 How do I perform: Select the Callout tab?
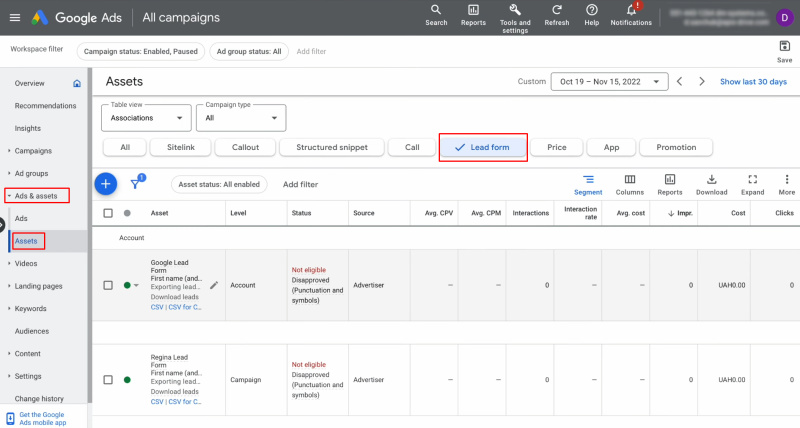[245, 147]
